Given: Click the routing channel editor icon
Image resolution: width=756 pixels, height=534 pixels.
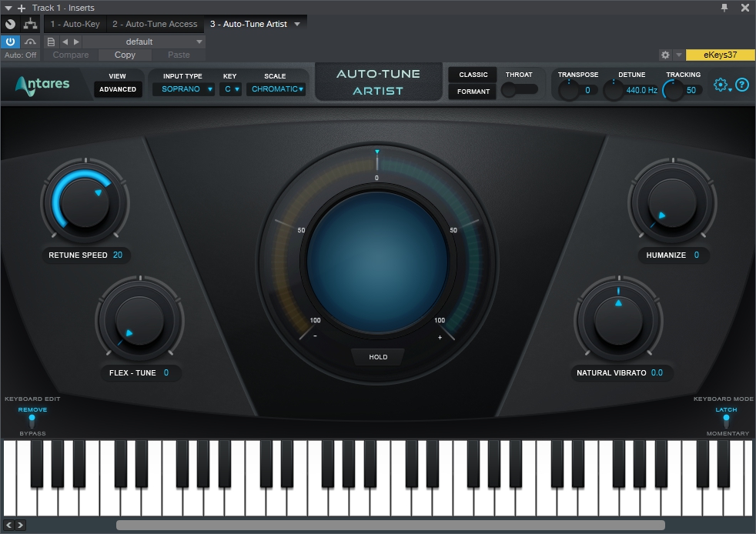Looking at the screenshot, I should [x=31, y=24].
